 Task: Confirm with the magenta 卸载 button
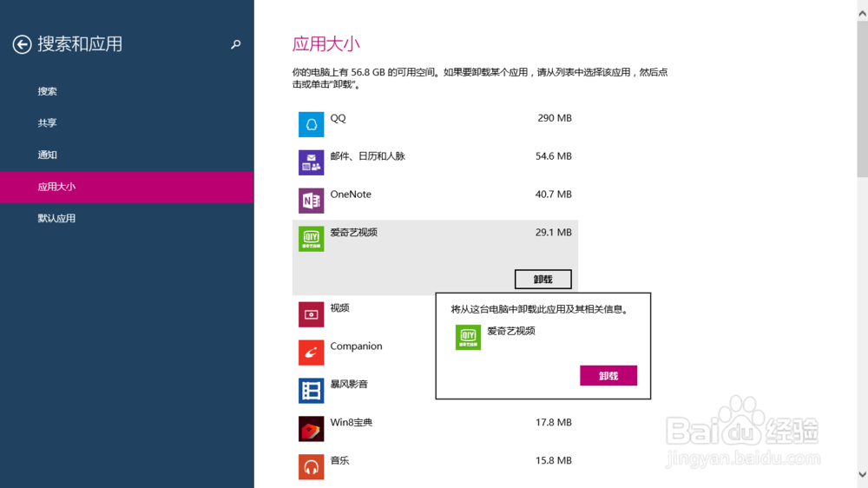(x=608, y=376)
